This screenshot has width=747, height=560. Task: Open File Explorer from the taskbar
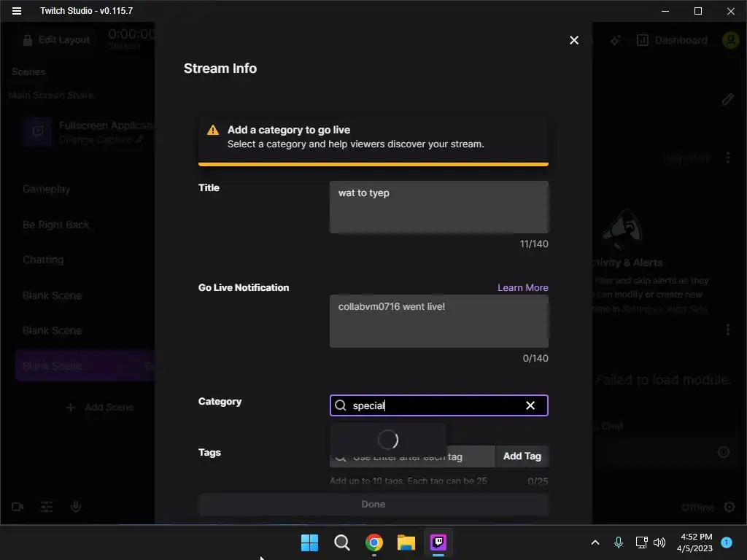pyautogui.click(x=406, y=542)
